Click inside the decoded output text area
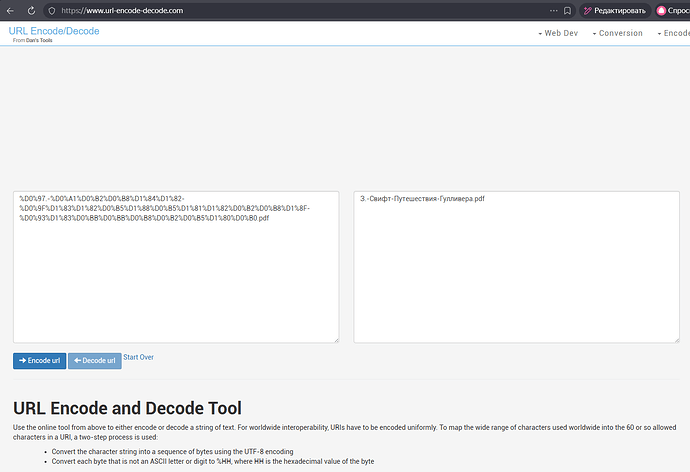Image resolution: width=690 pixels, height=472 pixels. point(517,280)
